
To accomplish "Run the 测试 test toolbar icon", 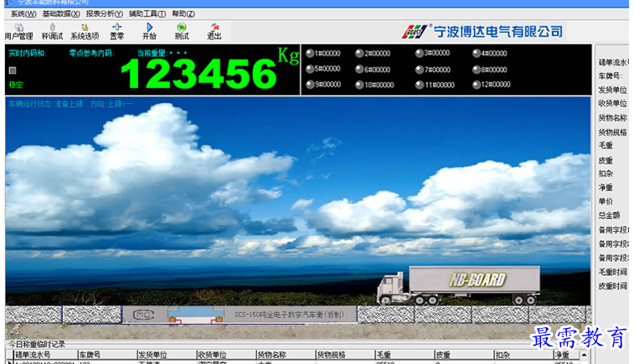I will coord(182,32).
